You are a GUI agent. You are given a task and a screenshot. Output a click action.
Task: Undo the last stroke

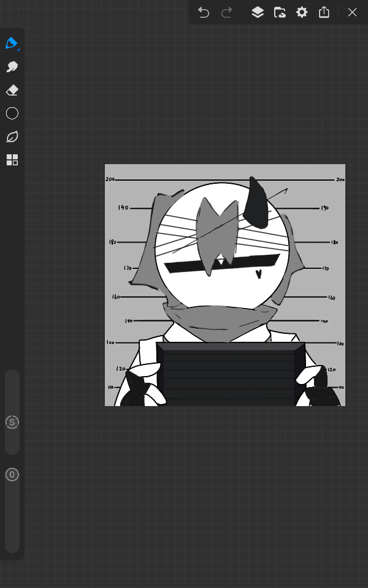tap(204, 12)
